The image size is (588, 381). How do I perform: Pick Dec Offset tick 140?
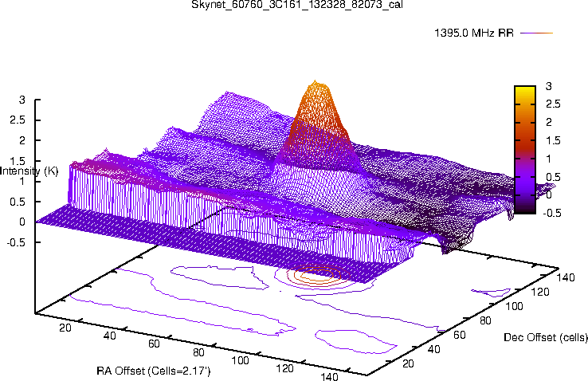(566, 277)
